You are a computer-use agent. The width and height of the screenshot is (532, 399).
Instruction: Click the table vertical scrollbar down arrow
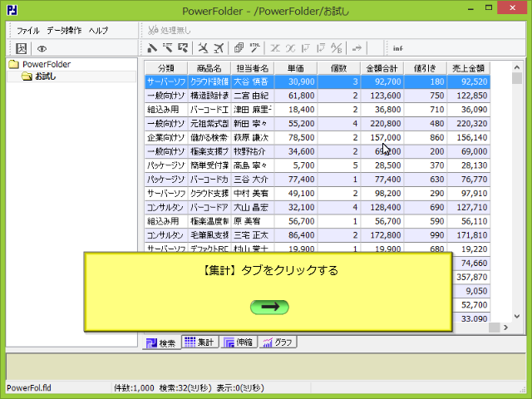(517, 316)
